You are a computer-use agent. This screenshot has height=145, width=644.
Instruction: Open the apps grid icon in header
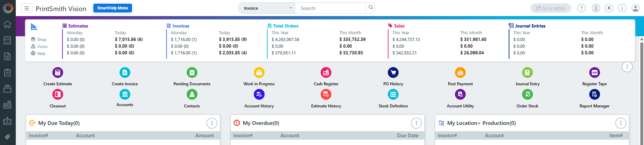pyautogui.click(x=596, y=8)
